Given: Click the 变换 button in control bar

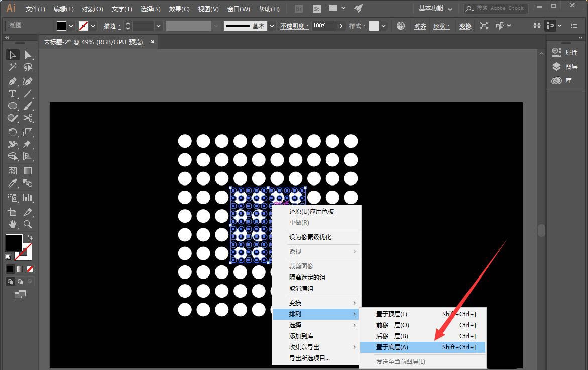Looking at the screenshot, I should pyautogui.click(x=464, y=26).
